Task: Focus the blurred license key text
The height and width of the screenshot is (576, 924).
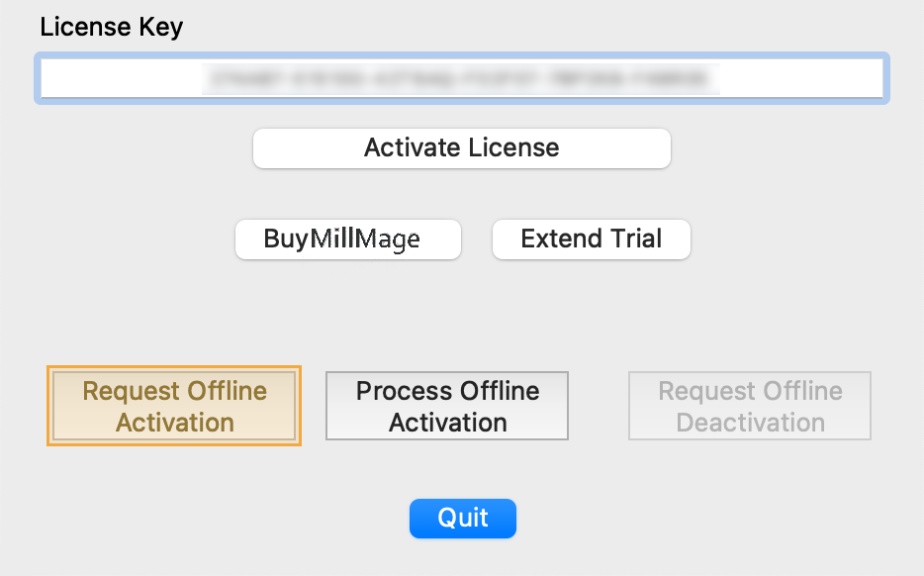Action: 461,78
